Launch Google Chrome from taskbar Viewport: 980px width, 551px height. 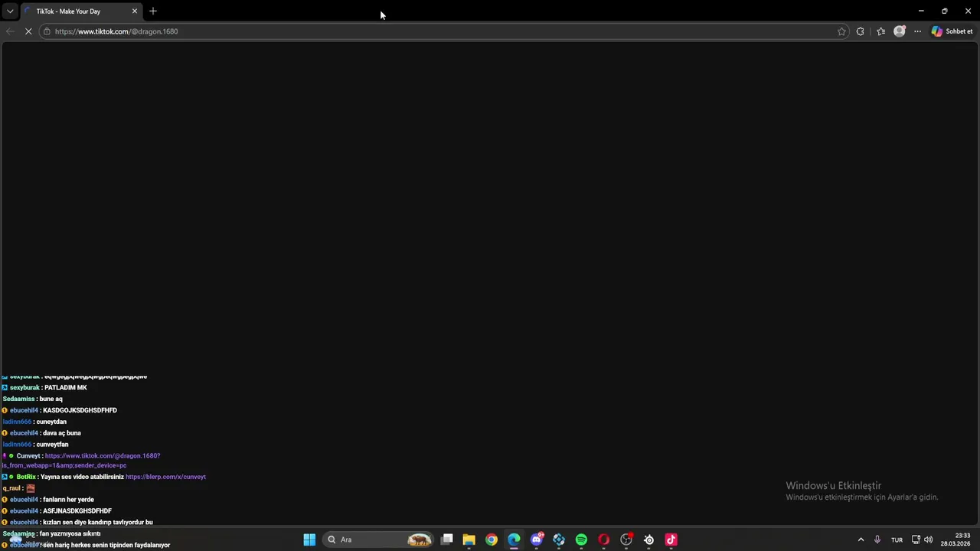[492, 540]
